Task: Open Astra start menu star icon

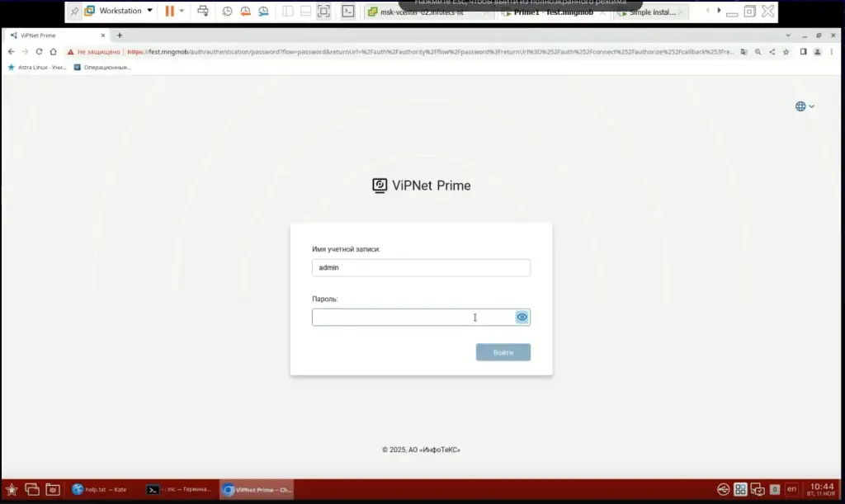Action: click(12, 489)
